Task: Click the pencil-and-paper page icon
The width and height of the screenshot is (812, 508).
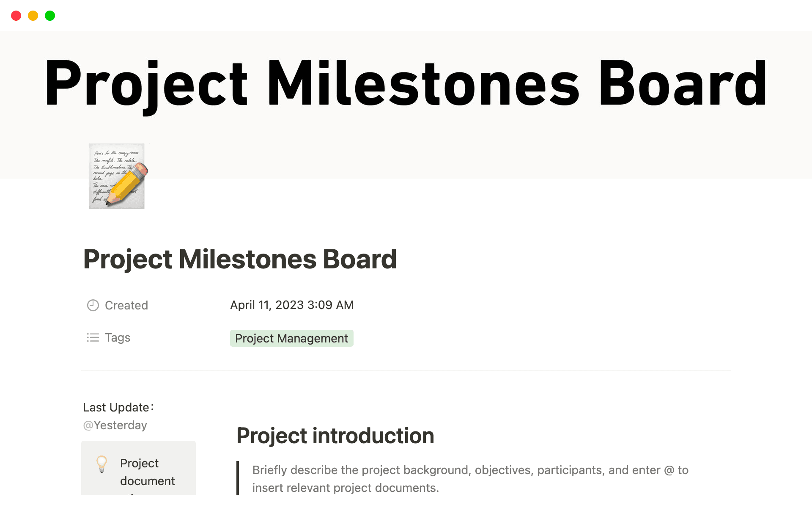Action: click(x=116, y=176)
